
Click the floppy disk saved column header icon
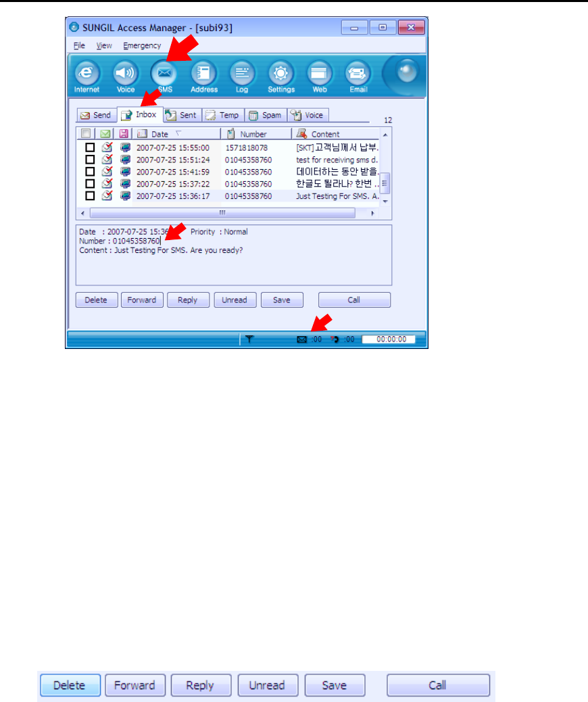pyautogui.click(x=124, y=134)
